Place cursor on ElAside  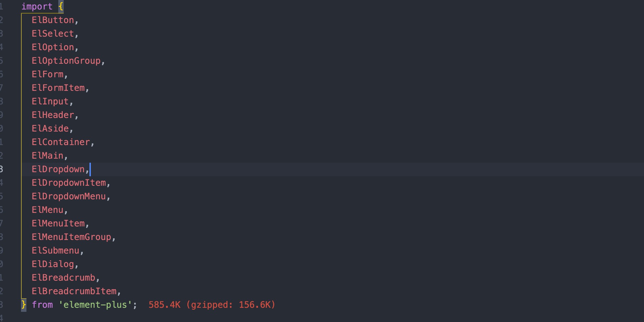point(50,128)
